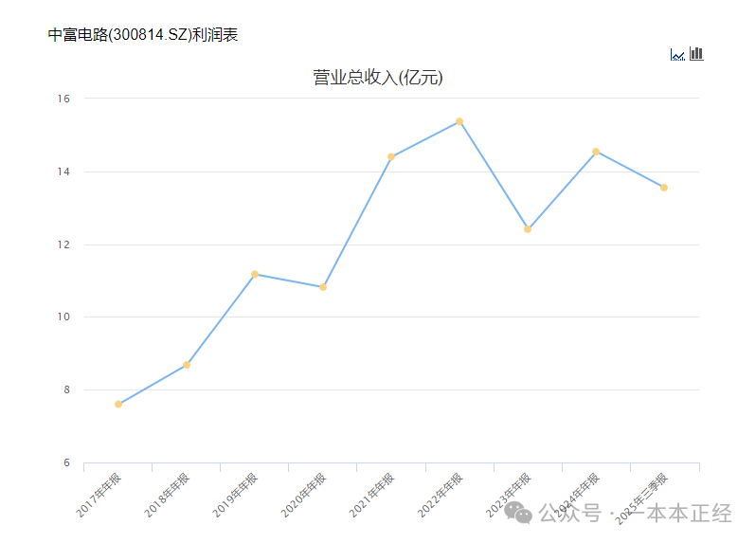Click the x-axis label 2018年年报
Screen dimensions: 756x543
pyautogui.click(x=167, y=496)
